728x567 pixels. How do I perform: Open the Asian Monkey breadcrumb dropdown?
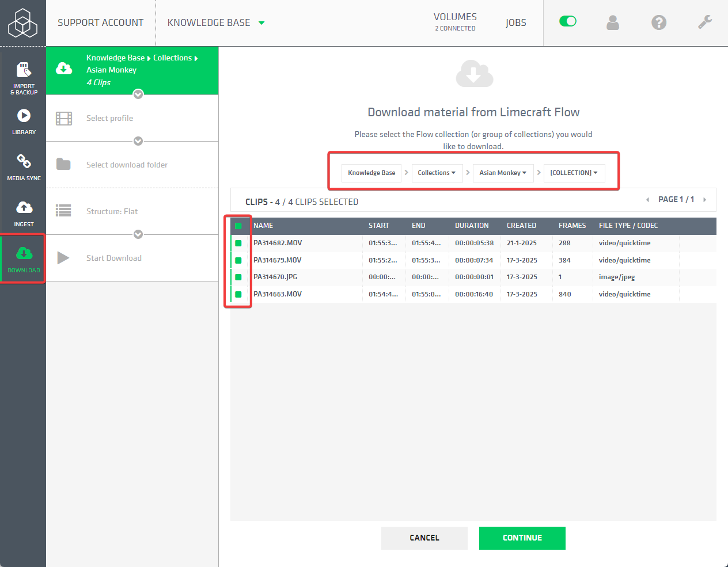[503, 173]
